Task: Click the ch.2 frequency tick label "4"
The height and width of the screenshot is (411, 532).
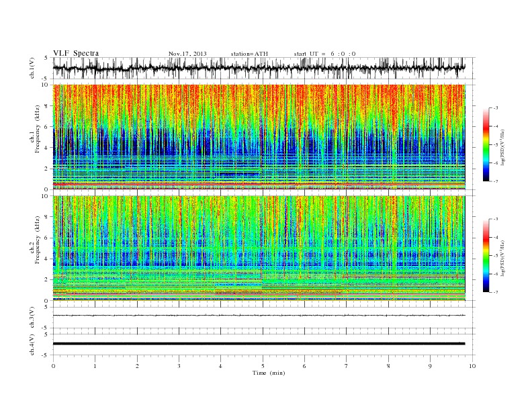Action: click(46, 259)
